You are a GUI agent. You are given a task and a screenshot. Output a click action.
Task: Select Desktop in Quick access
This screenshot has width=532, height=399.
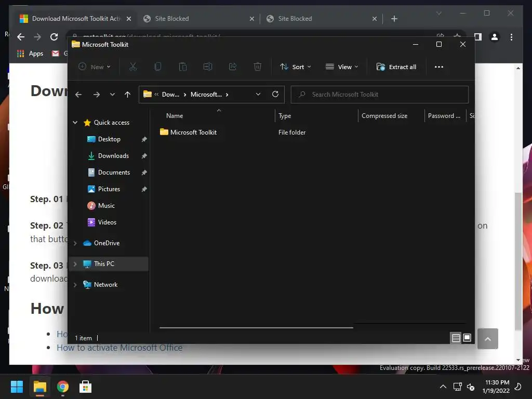click(109, 139)
